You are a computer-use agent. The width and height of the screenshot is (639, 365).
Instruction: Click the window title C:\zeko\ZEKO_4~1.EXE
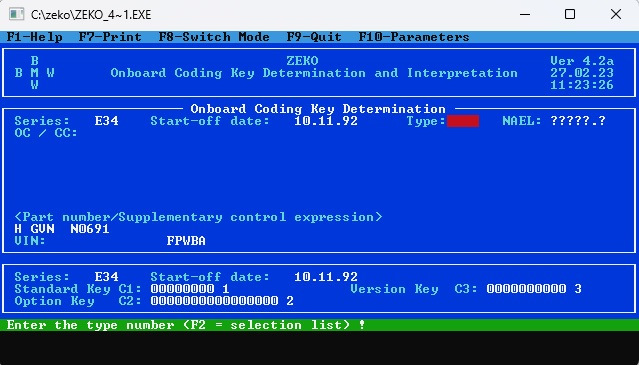[x=91, y=15]
